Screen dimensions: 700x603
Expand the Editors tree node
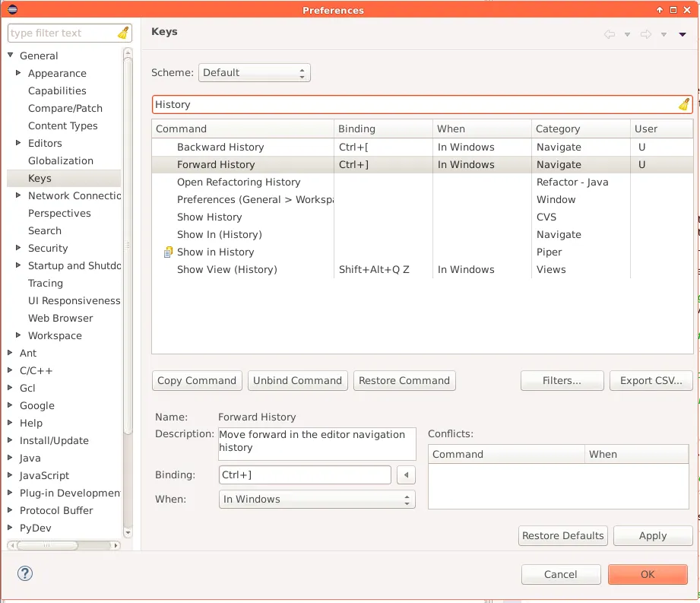[18, 143]
